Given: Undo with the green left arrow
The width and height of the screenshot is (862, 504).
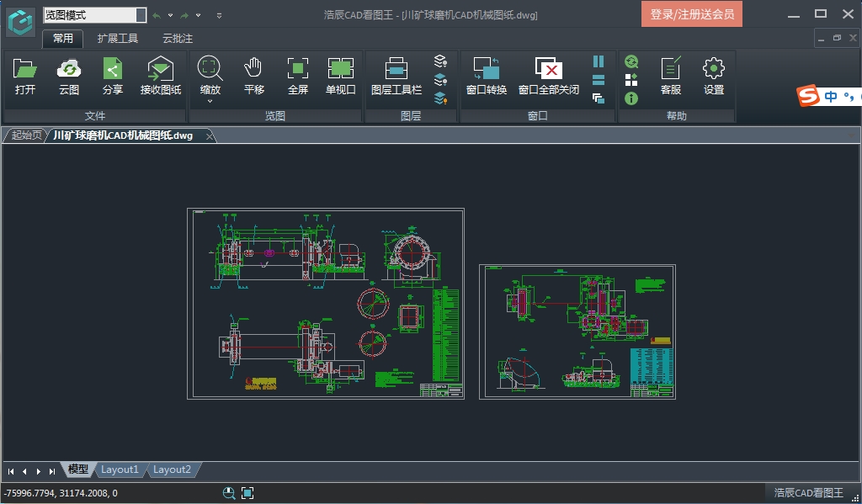Looking at the screenshot, I should [x=157, y=15].
